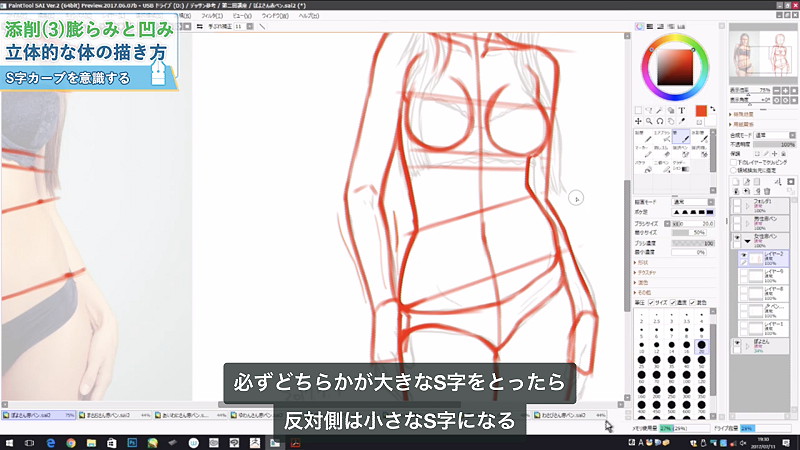The height and width of the screenshot is (450, 800).
Task: Toggle 濃度 pressure checkbox
Action: (673, 303)
